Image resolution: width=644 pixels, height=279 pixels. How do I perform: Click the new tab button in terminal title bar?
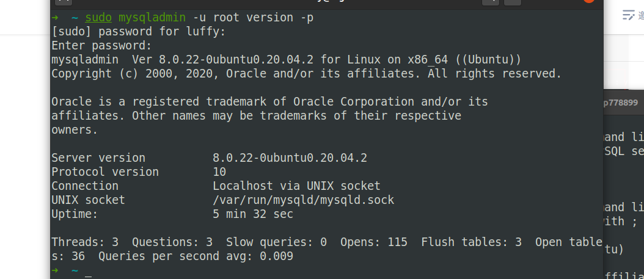(x=64, y=2)
